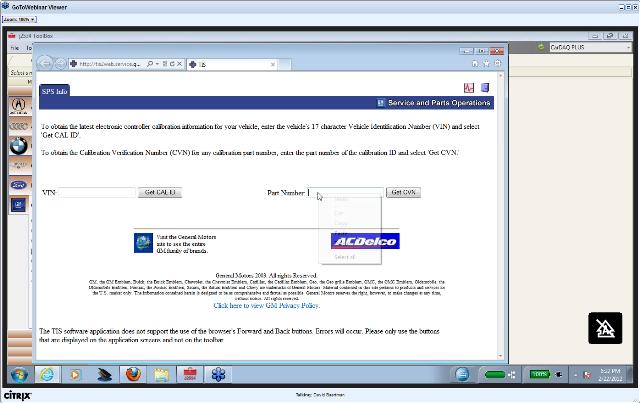Click the Get CVN button
Image resolution: width=640 pixels, height=403 pixels.
pyautogui.click(x=403, y=192)
